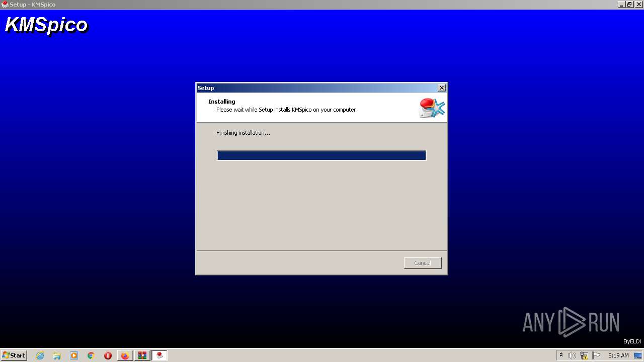
Task: Open Windows Media Player from taskbar
Action: pos(74,355)
